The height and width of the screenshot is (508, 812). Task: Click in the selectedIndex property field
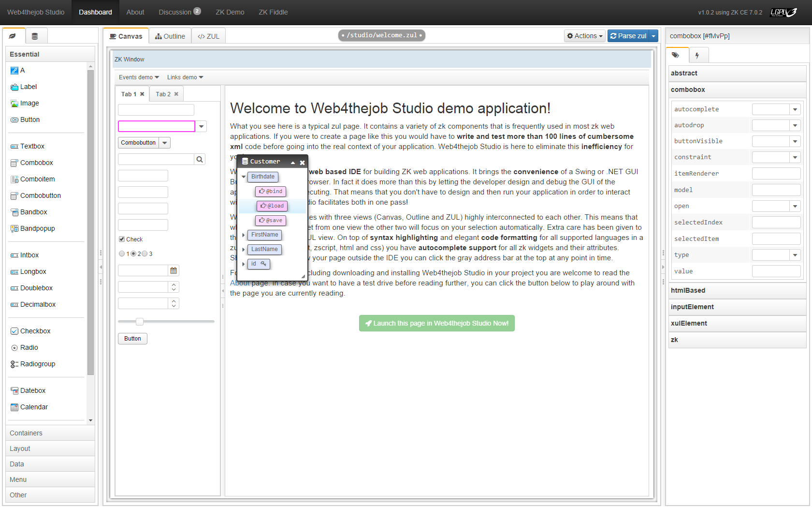point(776,223)
